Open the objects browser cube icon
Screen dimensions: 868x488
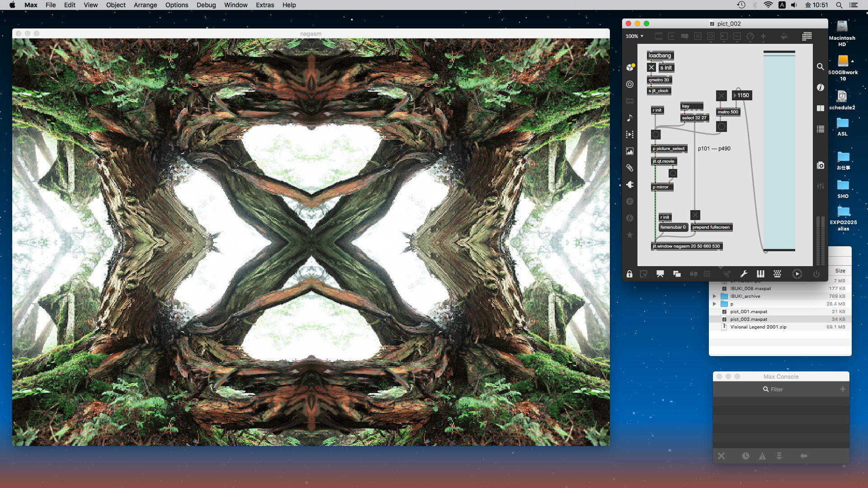[630, 67]
